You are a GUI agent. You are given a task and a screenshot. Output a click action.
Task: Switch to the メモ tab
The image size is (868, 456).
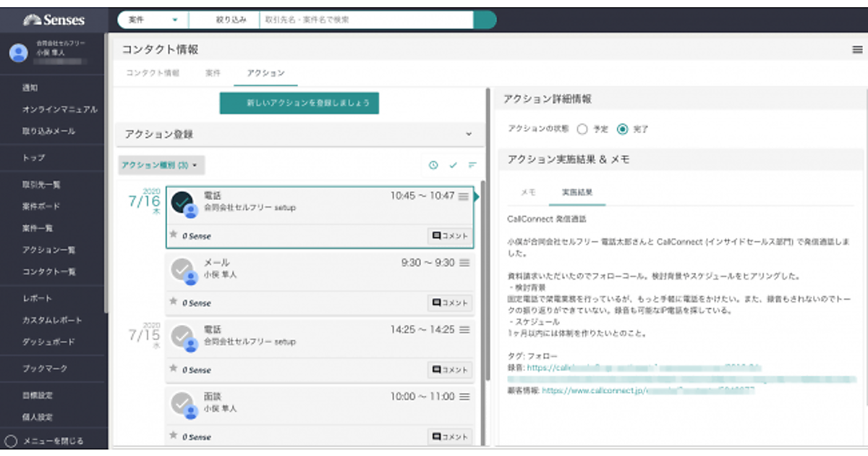coord(528,193)
